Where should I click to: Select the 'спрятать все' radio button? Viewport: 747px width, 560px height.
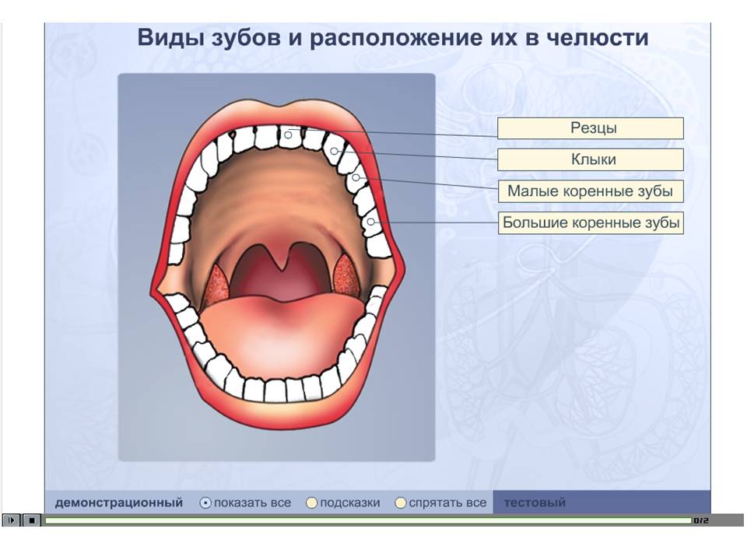[401, 503]
